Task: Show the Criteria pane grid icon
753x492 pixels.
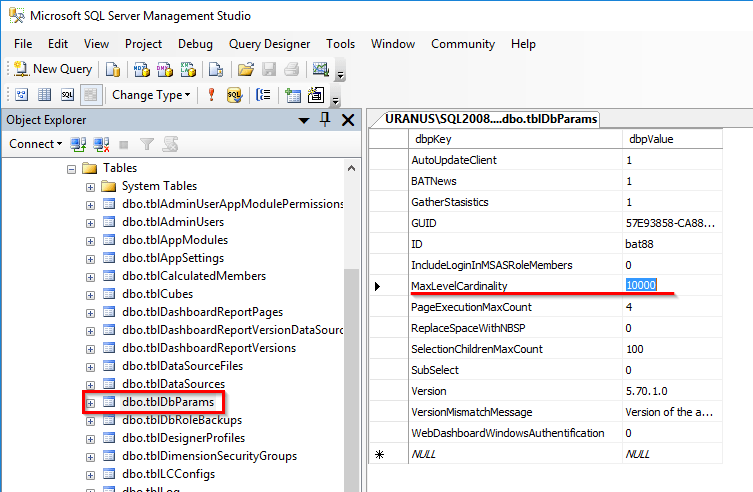Action: pos(44,95)
